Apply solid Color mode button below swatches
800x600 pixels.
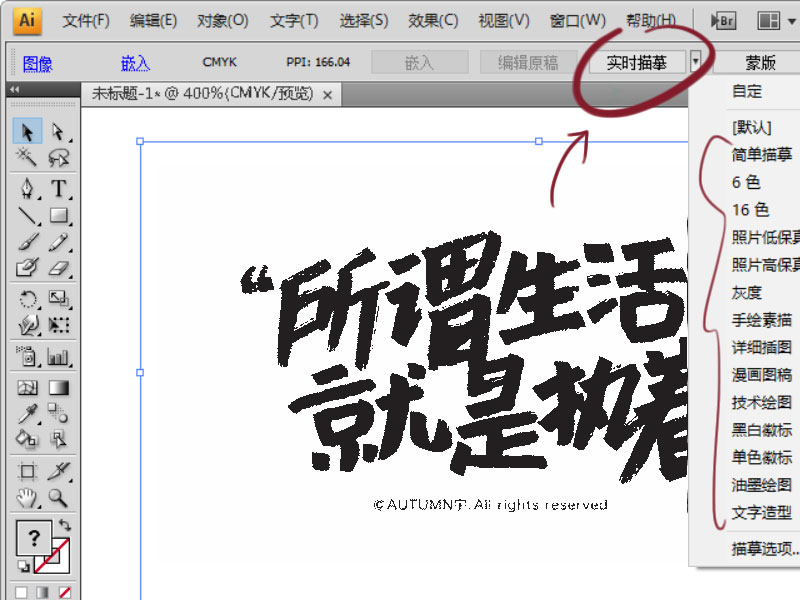click(21, 592)
